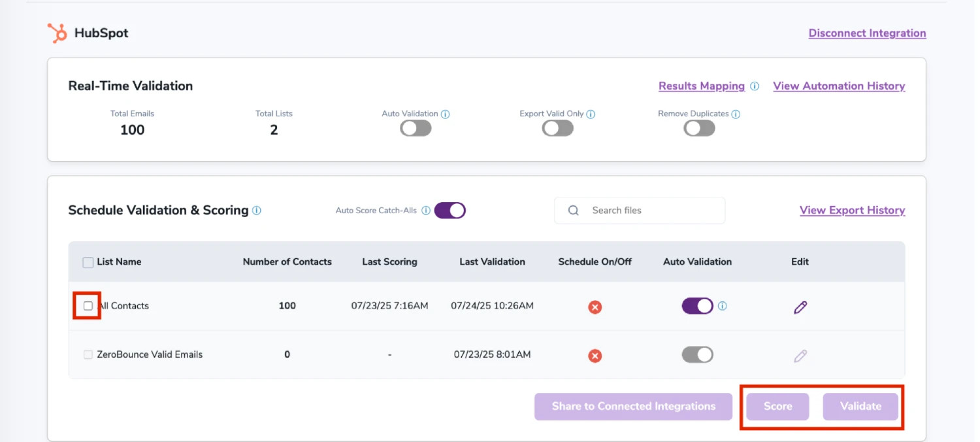
Task: Enable the Auto Validation toggle
Action: pos(416,127)
